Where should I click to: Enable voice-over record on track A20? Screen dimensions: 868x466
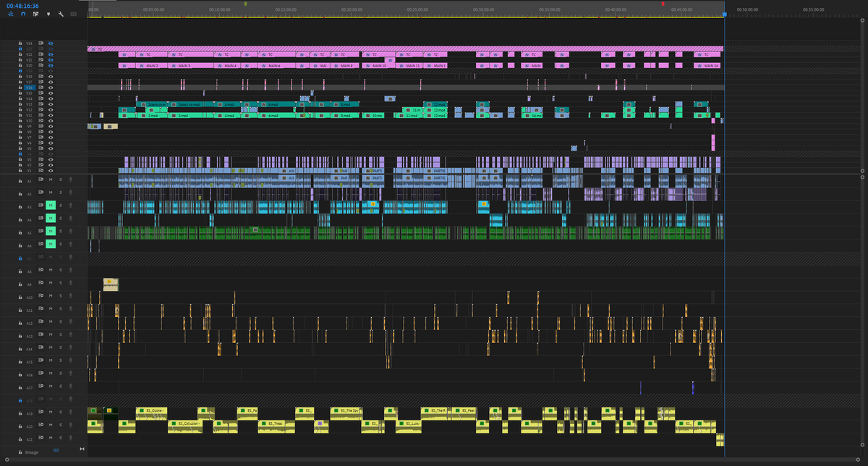pos(70,426)
